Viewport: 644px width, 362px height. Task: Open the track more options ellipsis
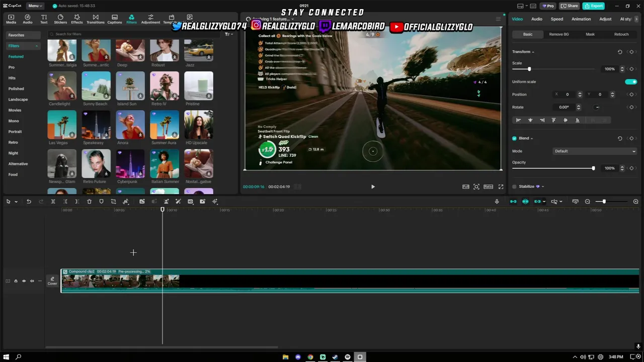[x=40, y=281]
